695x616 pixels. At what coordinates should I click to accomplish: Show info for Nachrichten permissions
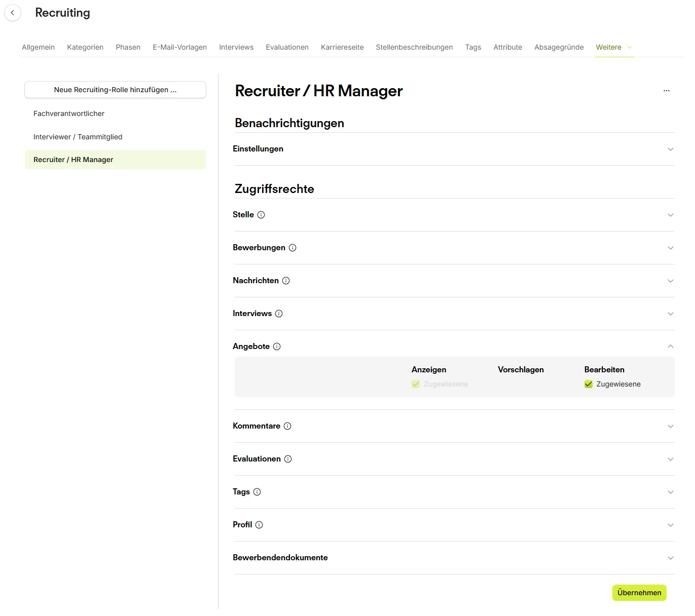click(286, 281)
